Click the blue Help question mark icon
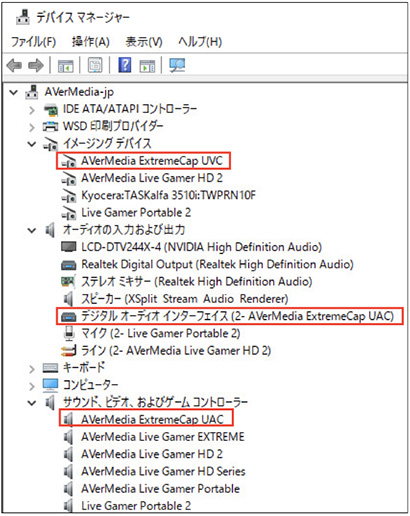This screenshot has height=516, width=410. [125, 65]
